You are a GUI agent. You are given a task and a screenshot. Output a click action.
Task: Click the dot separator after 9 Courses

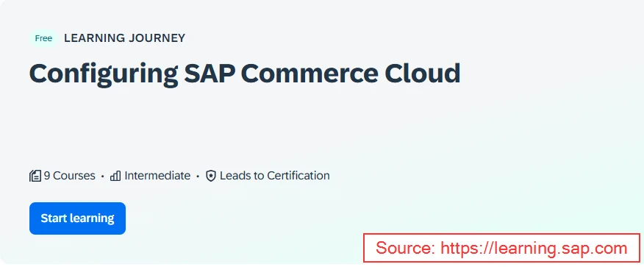103,177
